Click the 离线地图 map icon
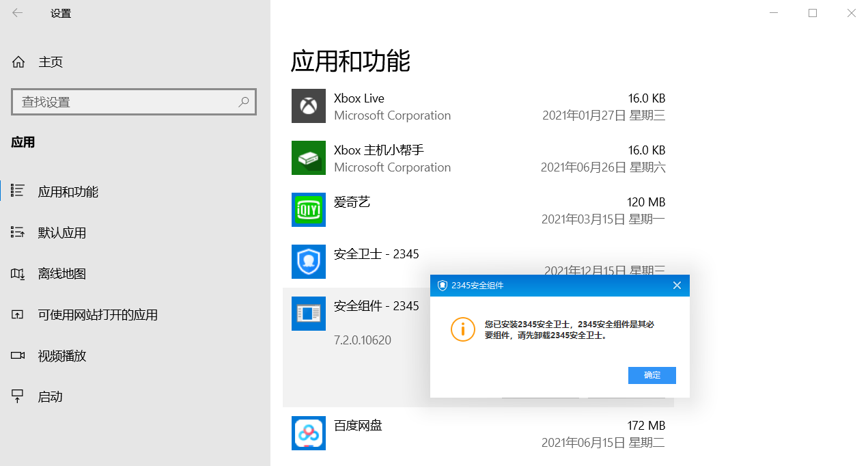 point(18,273)
